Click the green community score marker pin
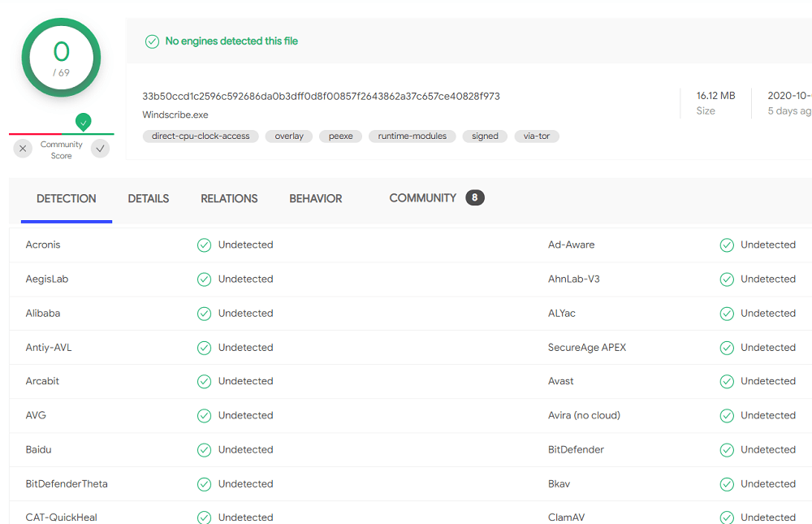 point(84,122)
